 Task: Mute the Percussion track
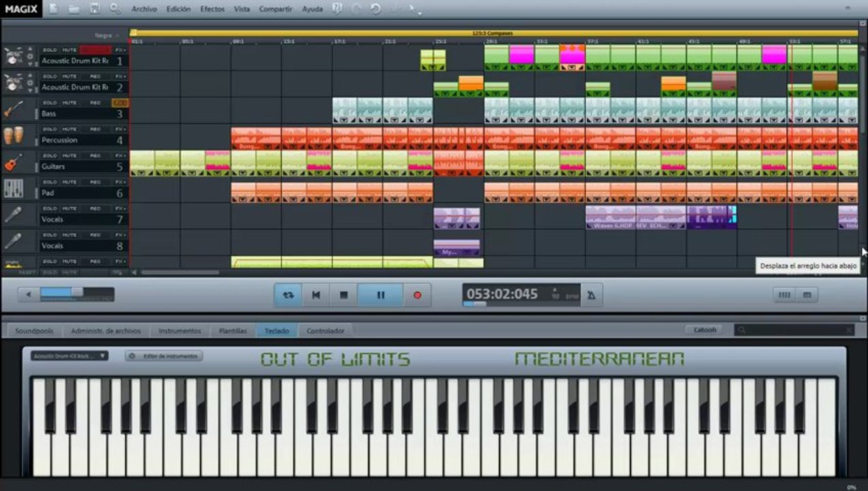[x=70, y=129]
